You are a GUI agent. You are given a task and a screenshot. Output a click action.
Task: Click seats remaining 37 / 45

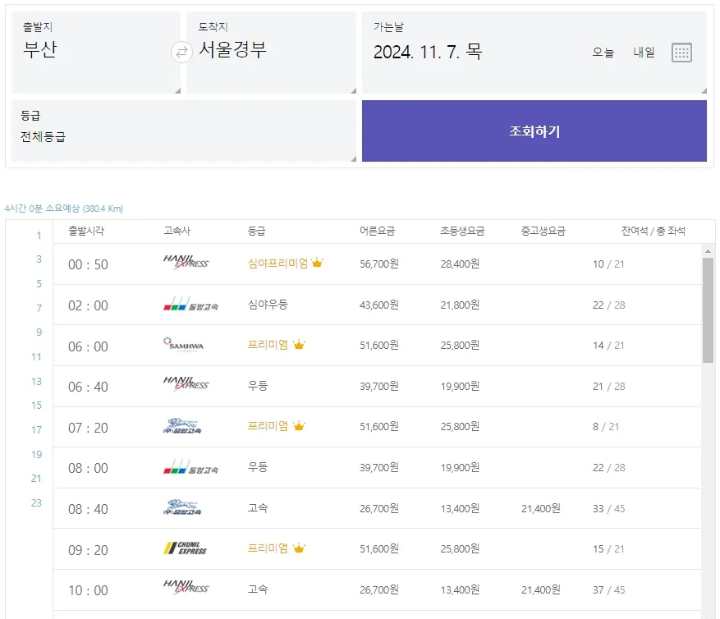[608, 590]
